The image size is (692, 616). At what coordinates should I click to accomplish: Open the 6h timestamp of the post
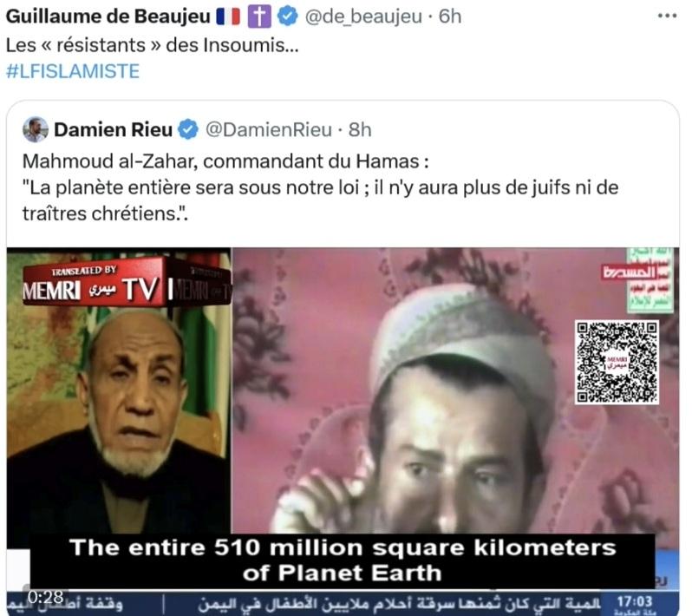click(450, 16)
